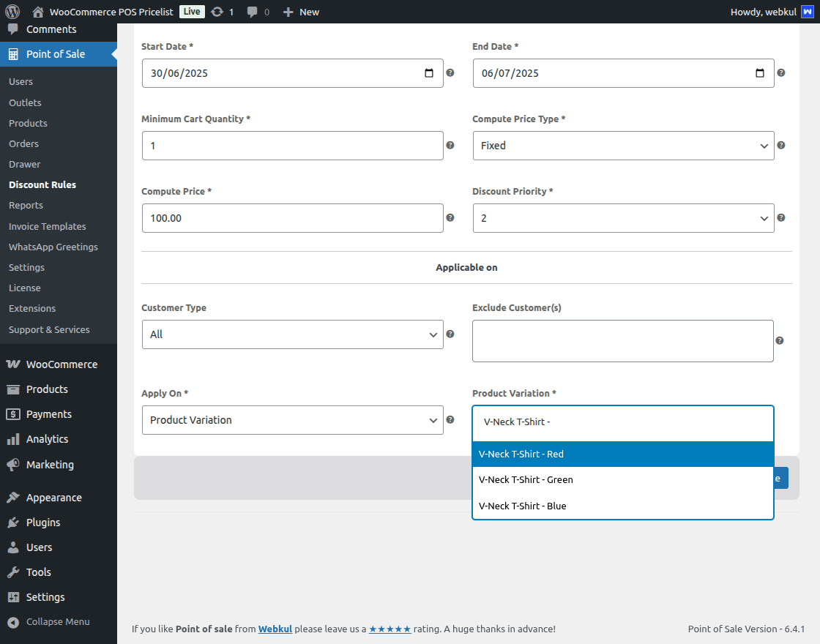Open Invoice Templates in sidebar
Image resolution: width=820 pixels, height=644 pixels.
[48, 227]
